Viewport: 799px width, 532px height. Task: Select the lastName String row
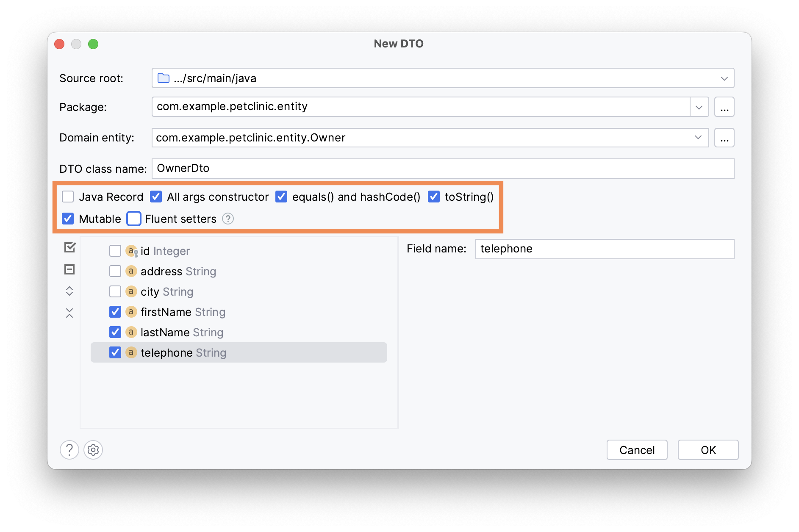pos(182,332)
